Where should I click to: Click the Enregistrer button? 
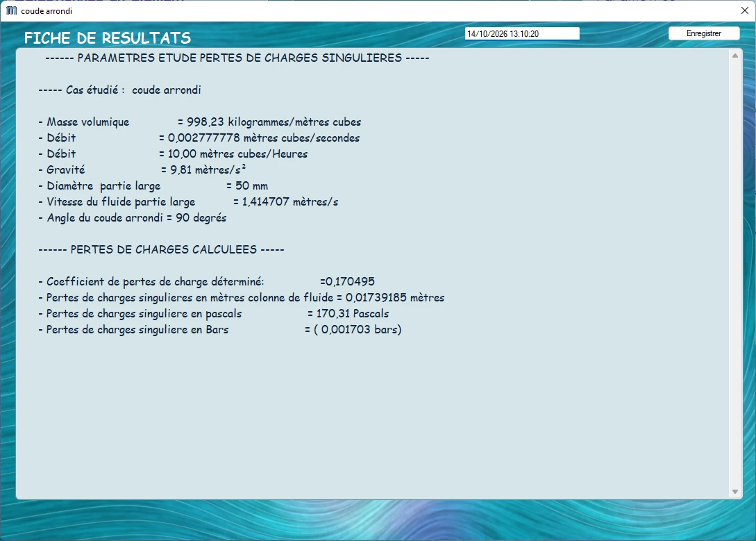704,33
